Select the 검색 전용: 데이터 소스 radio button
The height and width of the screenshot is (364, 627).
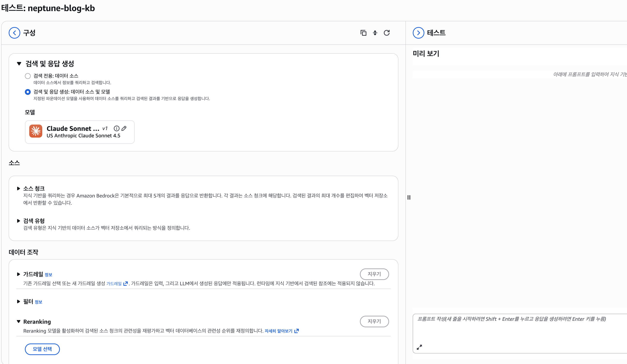[28, 76]
